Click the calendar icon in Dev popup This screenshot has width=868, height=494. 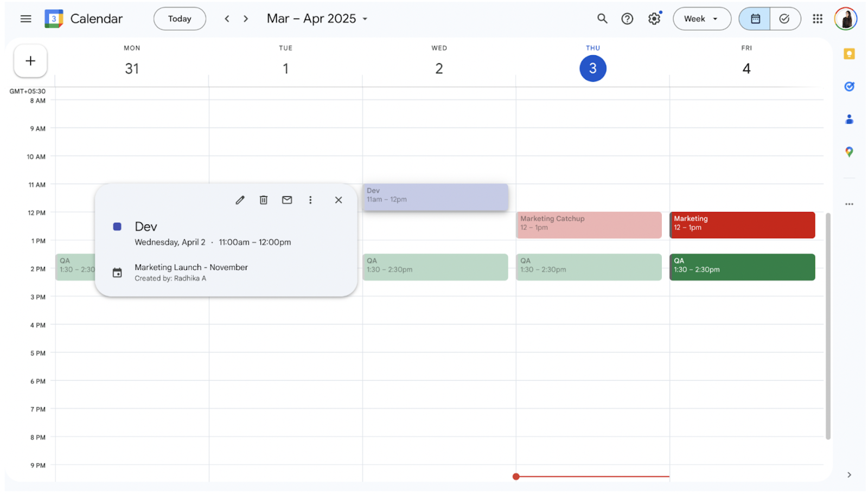pos(117,273)
